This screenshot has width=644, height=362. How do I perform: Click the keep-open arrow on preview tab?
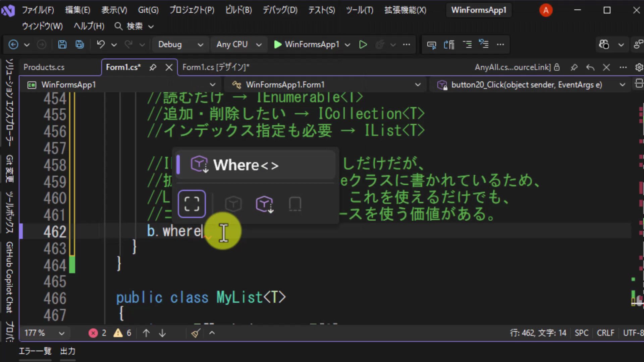590,67
